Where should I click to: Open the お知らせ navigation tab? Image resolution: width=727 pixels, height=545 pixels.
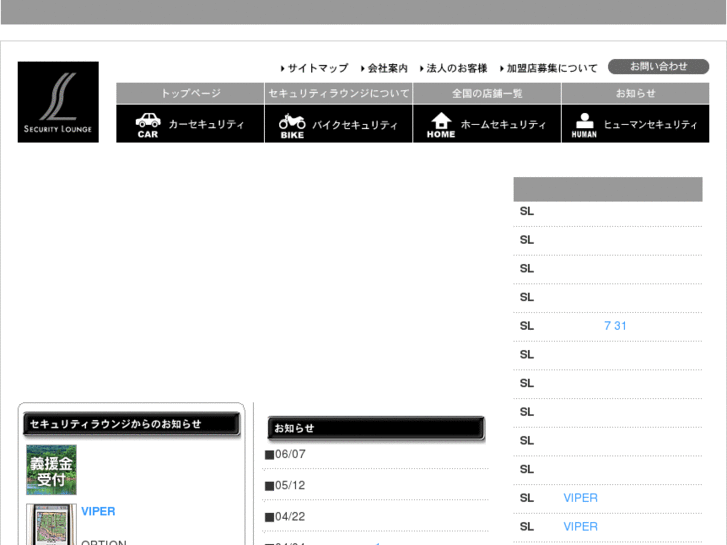635,93
